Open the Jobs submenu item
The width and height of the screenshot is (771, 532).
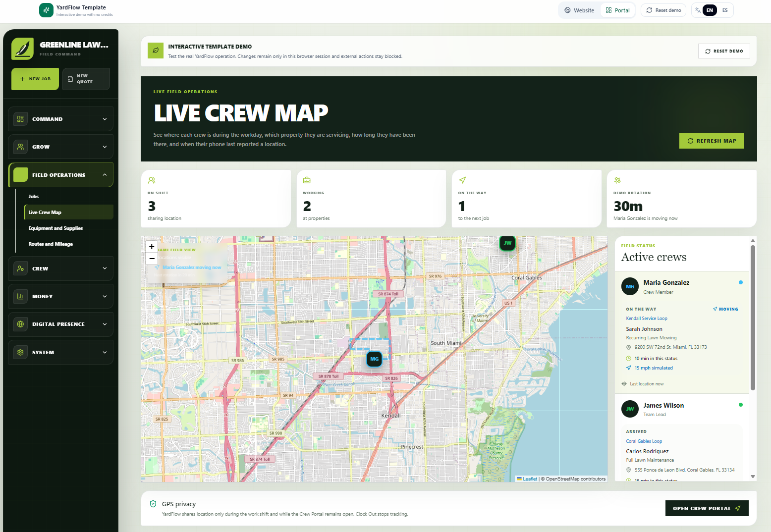tap(68, 197)
